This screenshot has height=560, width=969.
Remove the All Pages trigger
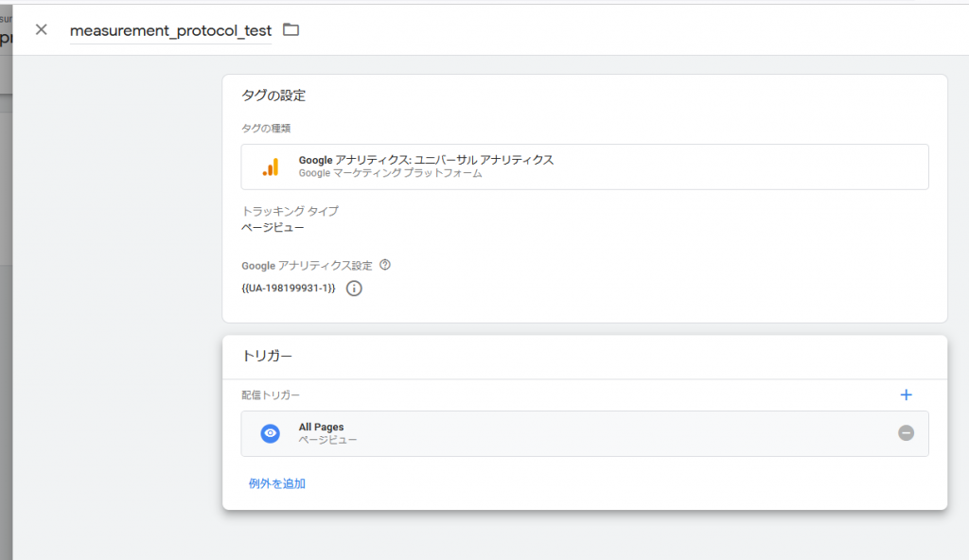coord(906,432)
